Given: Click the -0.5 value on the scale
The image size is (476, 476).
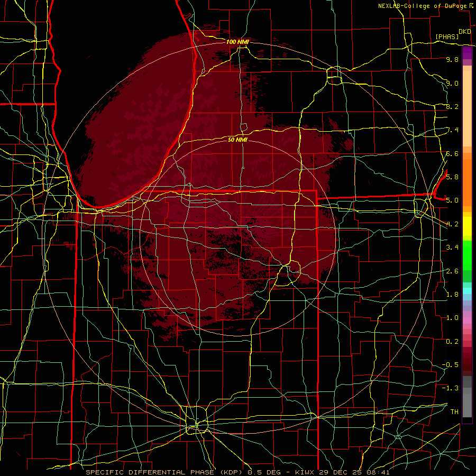Looking at the screenshot, I should point(450,364).
